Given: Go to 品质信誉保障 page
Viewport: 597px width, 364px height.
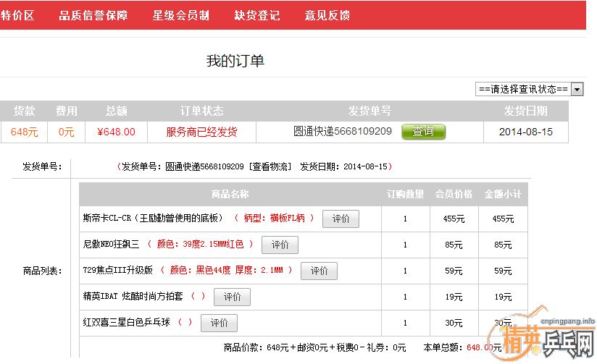Looking at the screenshot, I should pos(93,15).
